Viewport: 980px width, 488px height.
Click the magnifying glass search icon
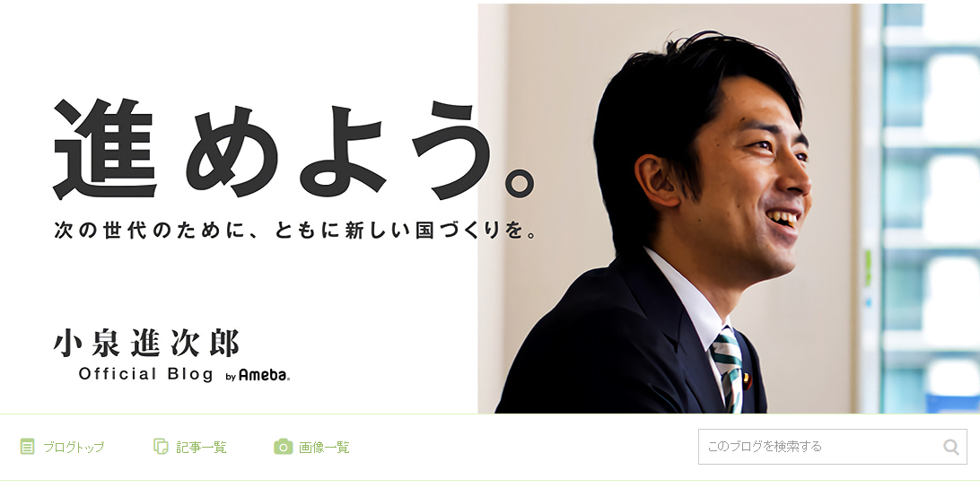950,447
